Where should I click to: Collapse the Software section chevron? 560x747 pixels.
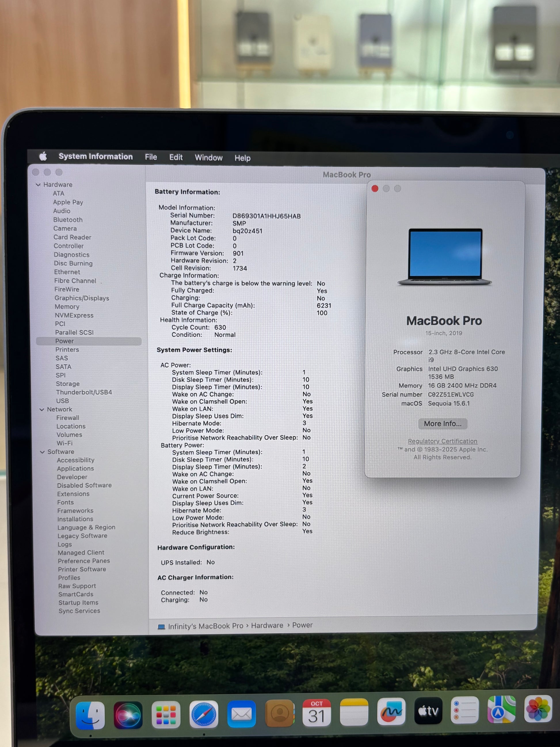42,452
